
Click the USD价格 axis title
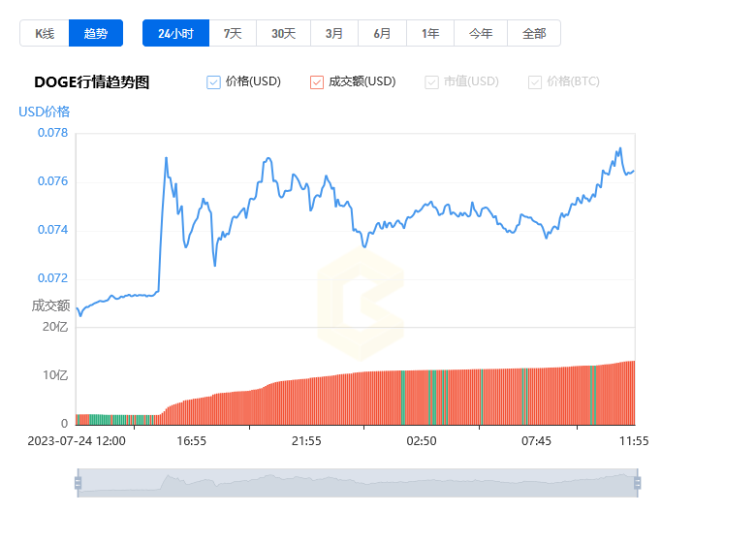[45, 112]
